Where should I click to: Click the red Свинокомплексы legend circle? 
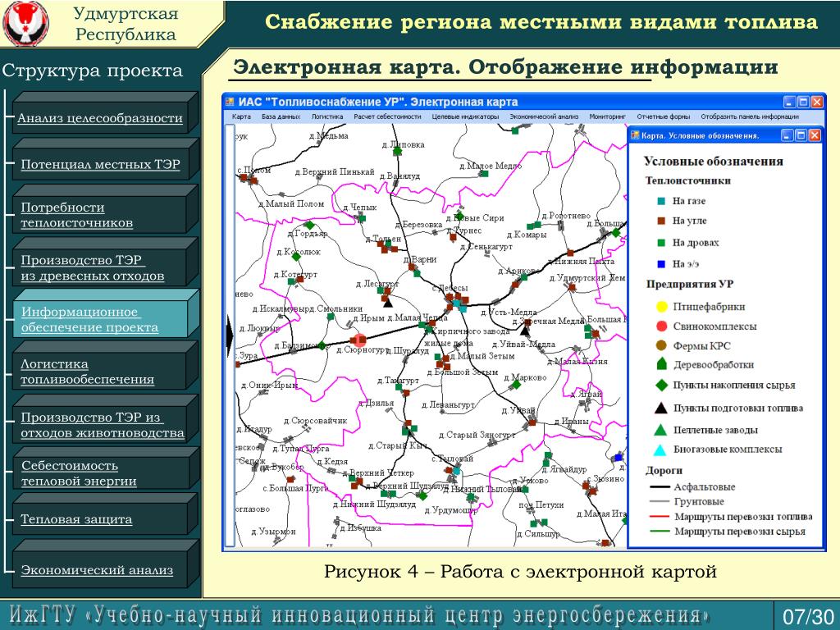(662, 326)
